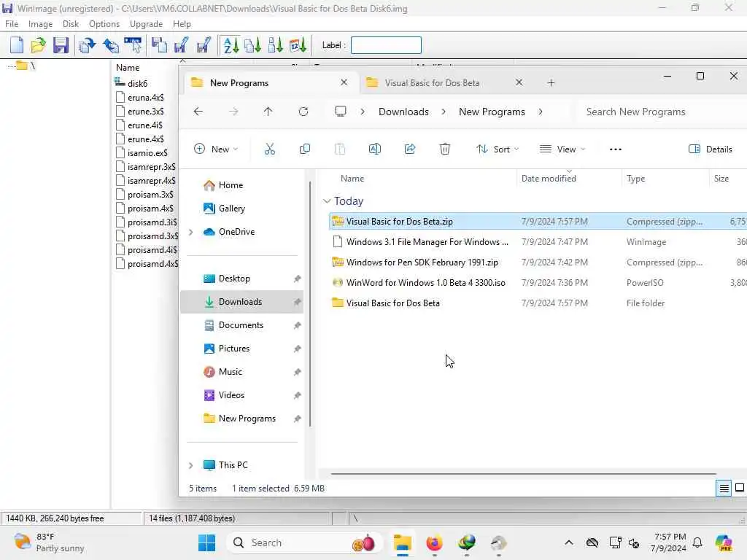The width and height of the screenshot is (747, 560).
Task: Click Downloads in the address breadcrumb
Action: click(403, 112)
